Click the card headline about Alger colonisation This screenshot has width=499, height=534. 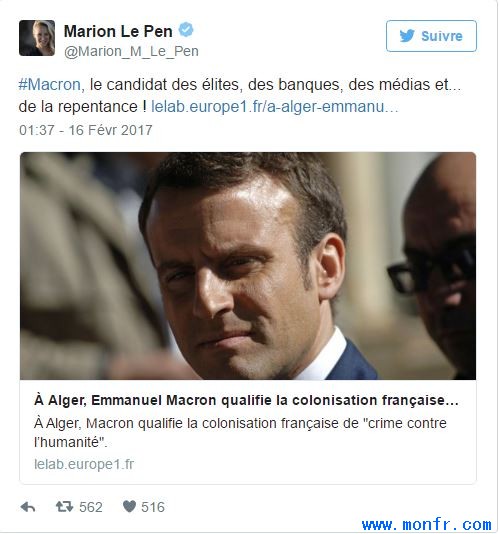coord(246,400)
